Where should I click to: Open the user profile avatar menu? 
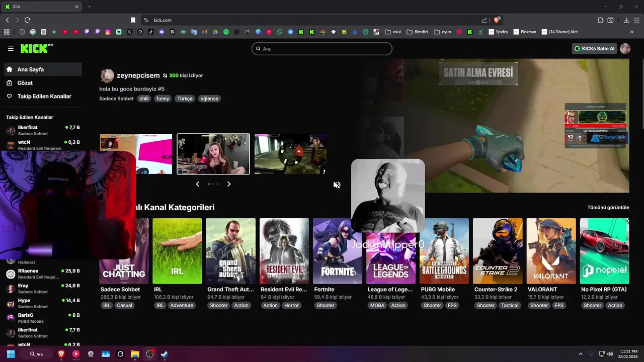coord(625,49)
